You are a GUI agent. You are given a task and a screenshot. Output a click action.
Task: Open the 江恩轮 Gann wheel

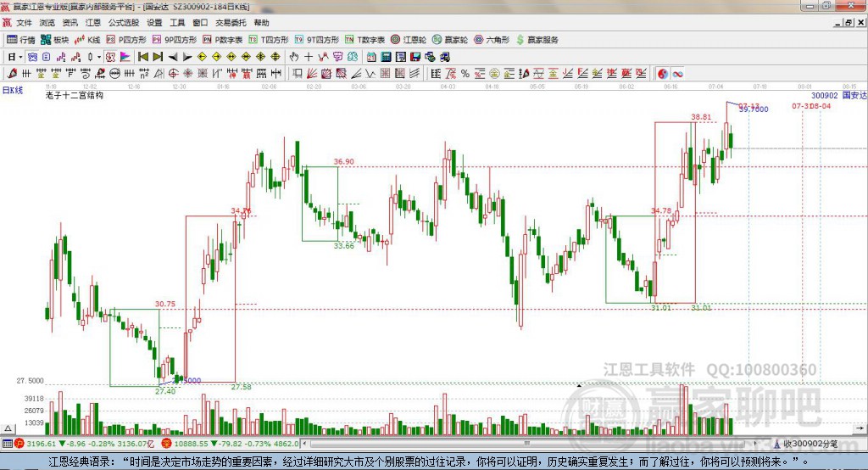click(409, 40)
